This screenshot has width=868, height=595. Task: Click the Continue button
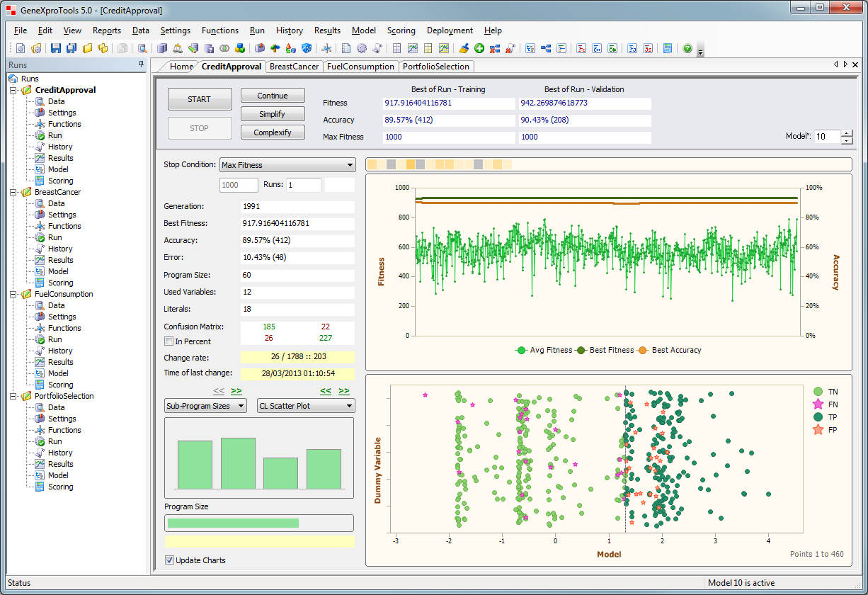coord(273,96)
